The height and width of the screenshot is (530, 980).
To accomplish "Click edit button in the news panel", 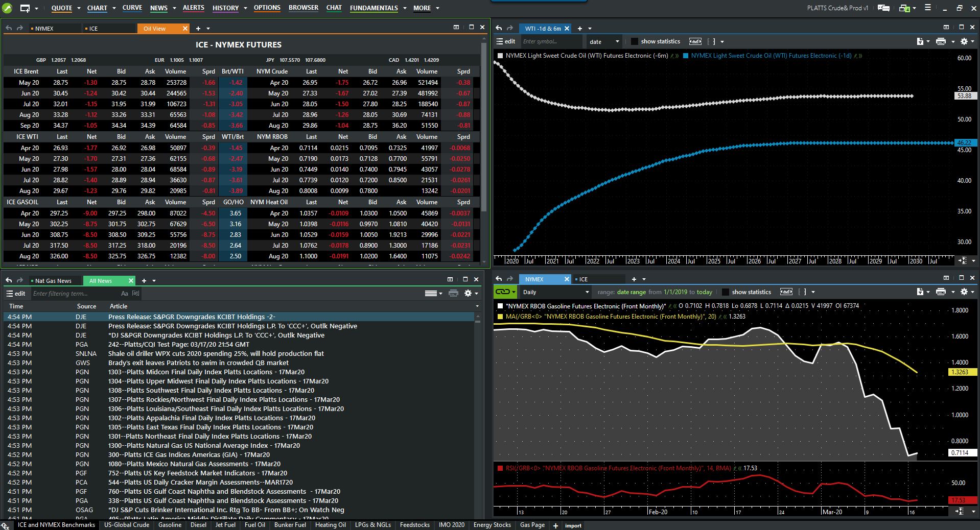I will click(16, 294).
